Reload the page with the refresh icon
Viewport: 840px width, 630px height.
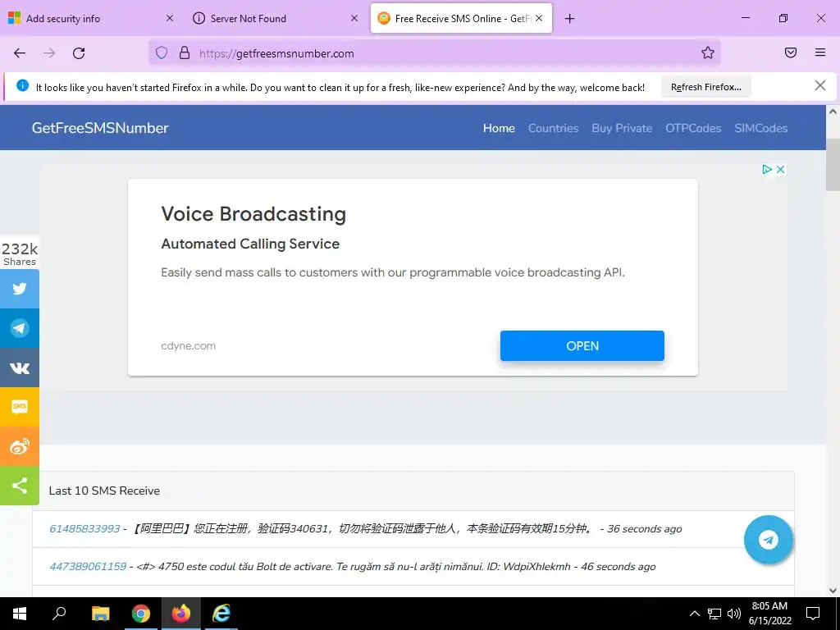tap(79, 53)
